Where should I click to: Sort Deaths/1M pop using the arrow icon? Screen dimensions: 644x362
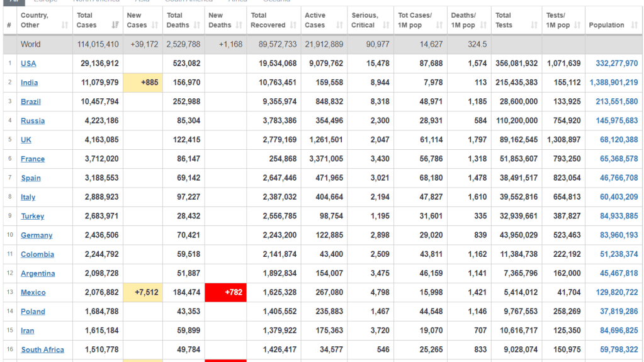click(x=483, y=25)
